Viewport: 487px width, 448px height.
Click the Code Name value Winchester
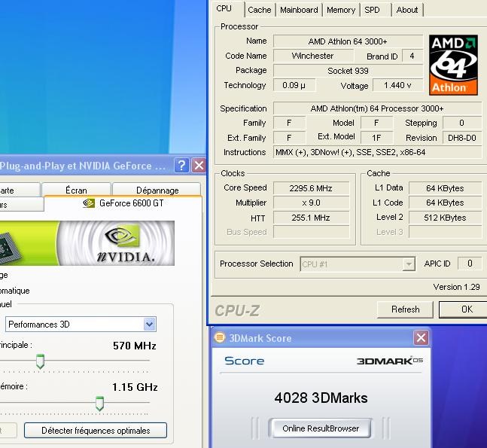point(313,56)
